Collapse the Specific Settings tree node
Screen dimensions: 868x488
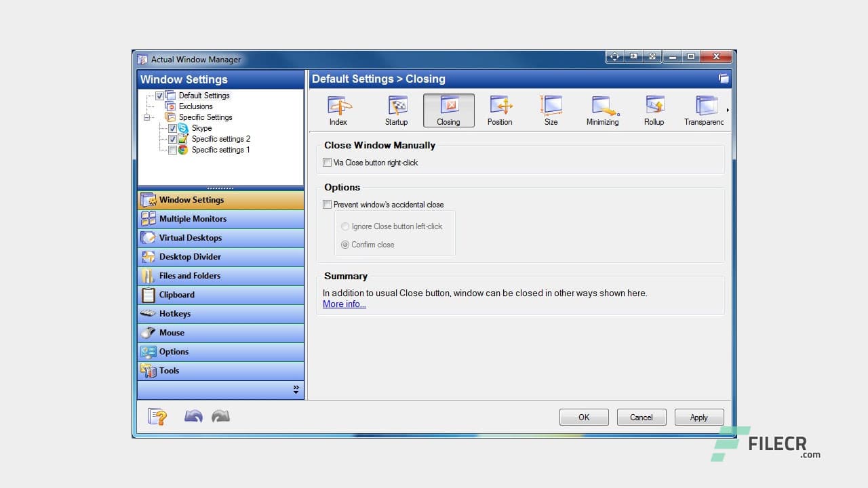pyautogui.click(x=146, y=117)
